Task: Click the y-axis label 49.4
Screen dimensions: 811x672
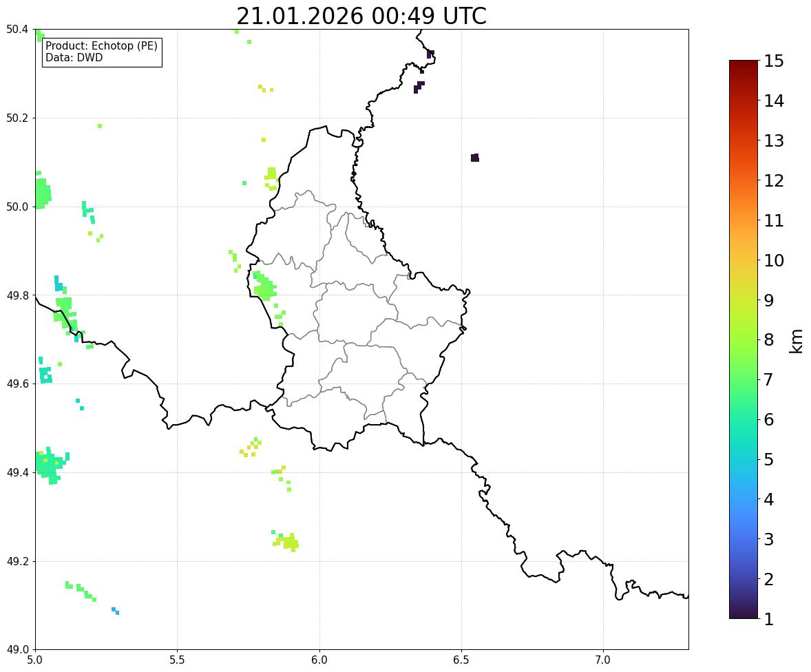Action: coord(17,473)
